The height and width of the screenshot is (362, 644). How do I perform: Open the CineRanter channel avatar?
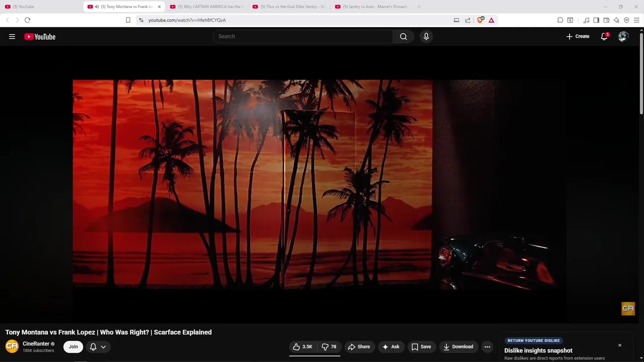pos(12,346)
